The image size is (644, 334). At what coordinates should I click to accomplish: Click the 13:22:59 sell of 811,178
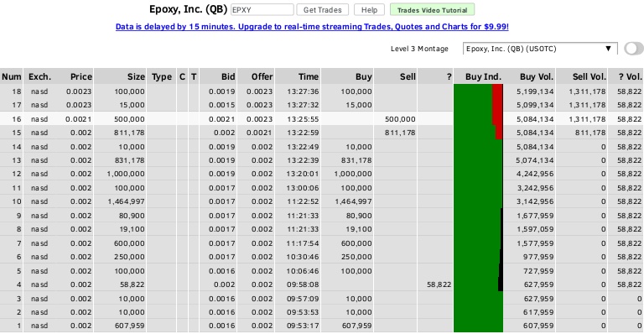coord(400,133)
